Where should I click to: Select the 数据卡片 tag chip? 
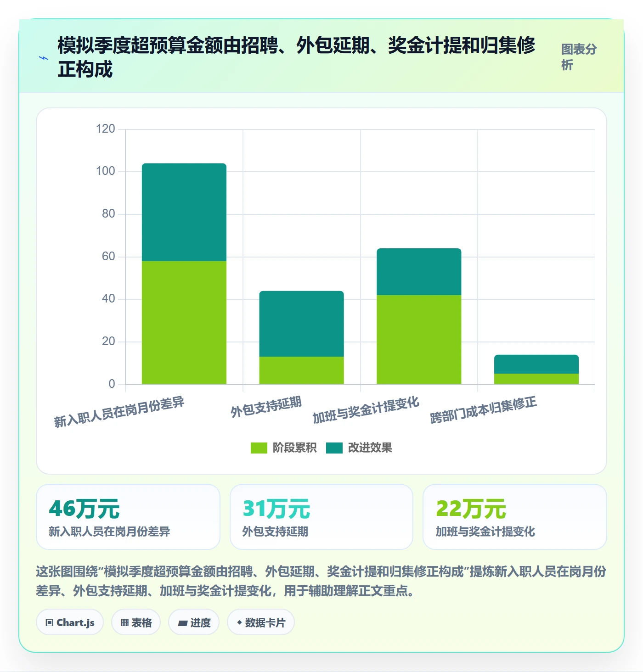[261, 622]
